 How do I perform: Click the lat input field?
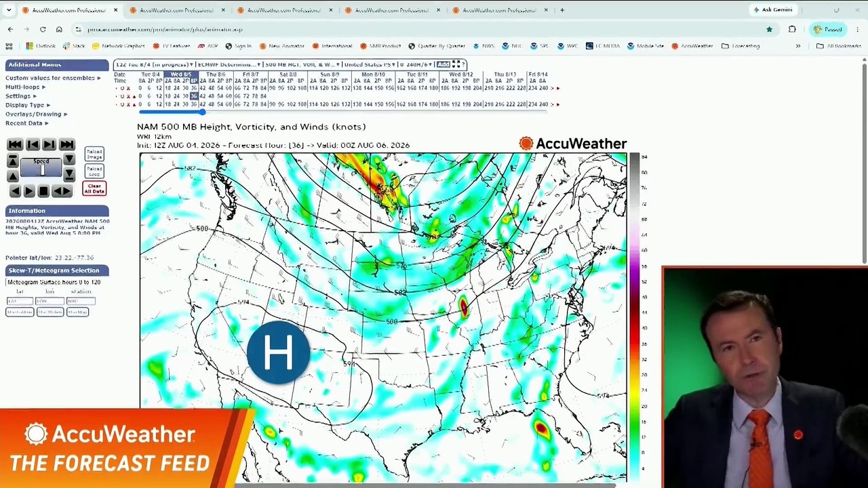[20, 301]
